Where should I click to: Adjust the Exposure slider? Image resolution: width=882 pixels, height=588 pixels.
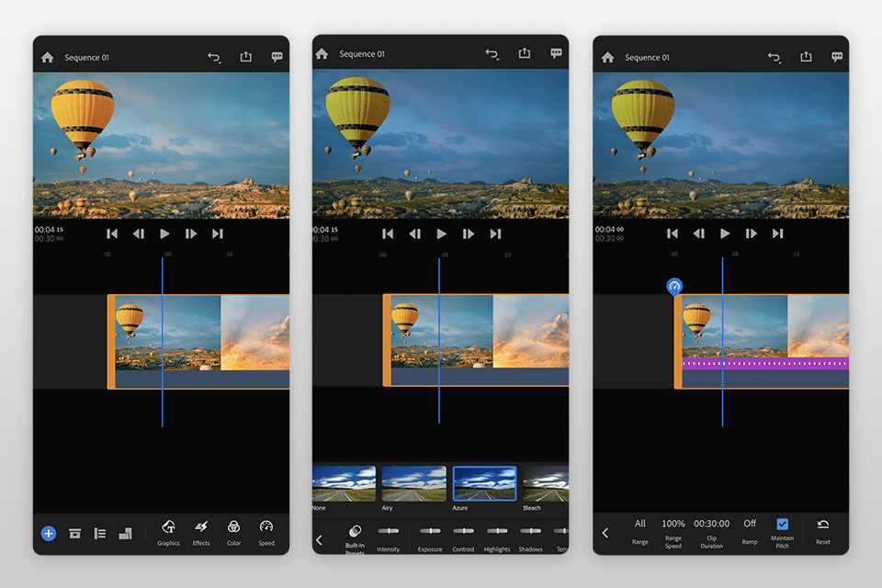(430, 531)
